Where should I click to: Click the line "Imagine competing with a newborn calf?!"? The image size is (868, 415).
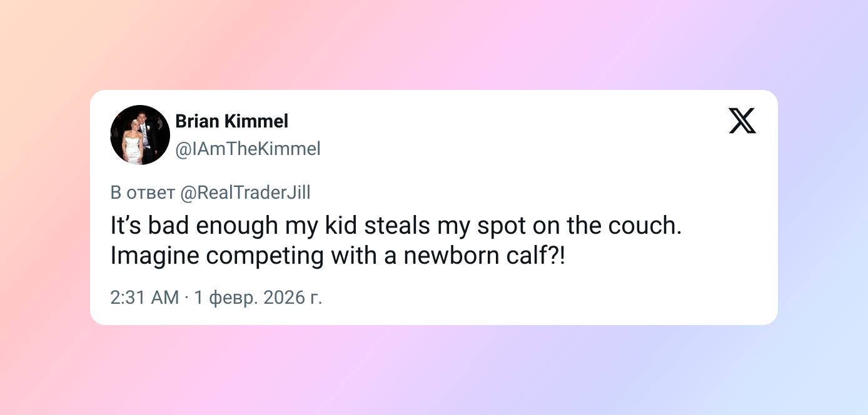[x=338, y=256]
